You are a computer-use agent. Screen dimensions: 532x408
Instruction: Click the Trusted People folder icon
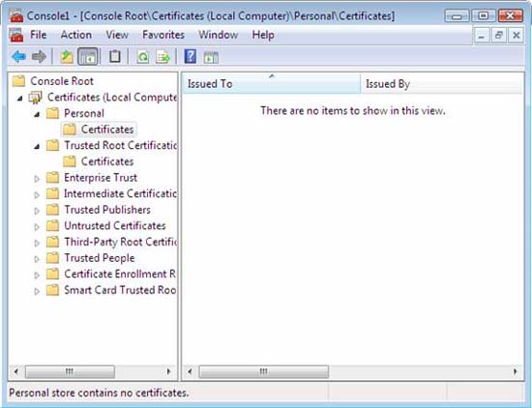[x=52, y=258]
